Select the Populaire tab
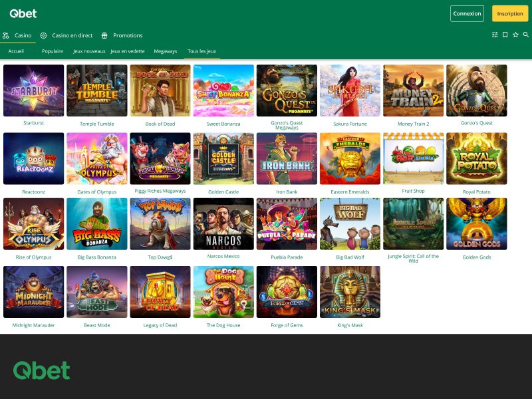Image resolution: width=532 pixels, height=399 pixels. (53, 51)
